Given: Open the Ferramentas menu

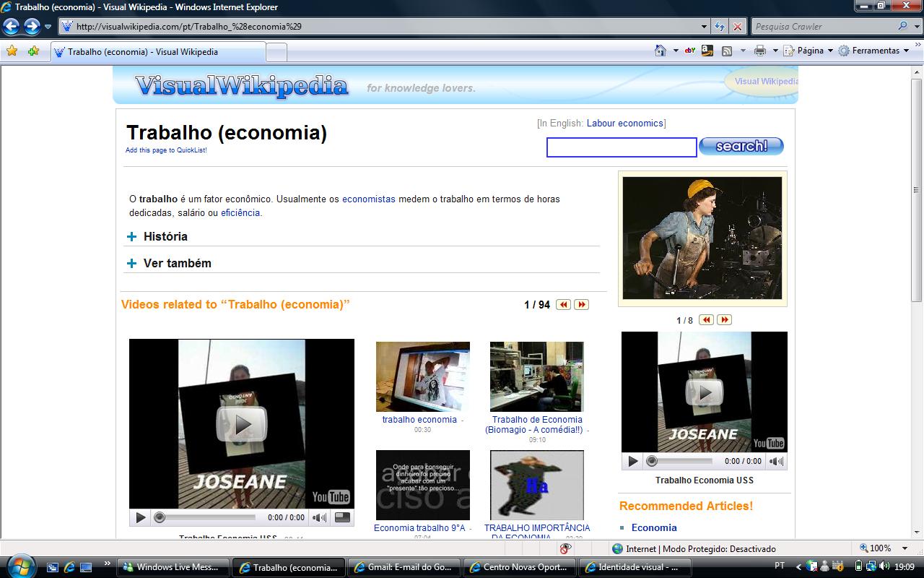Looking at the screenshot, I should point(873,51).
